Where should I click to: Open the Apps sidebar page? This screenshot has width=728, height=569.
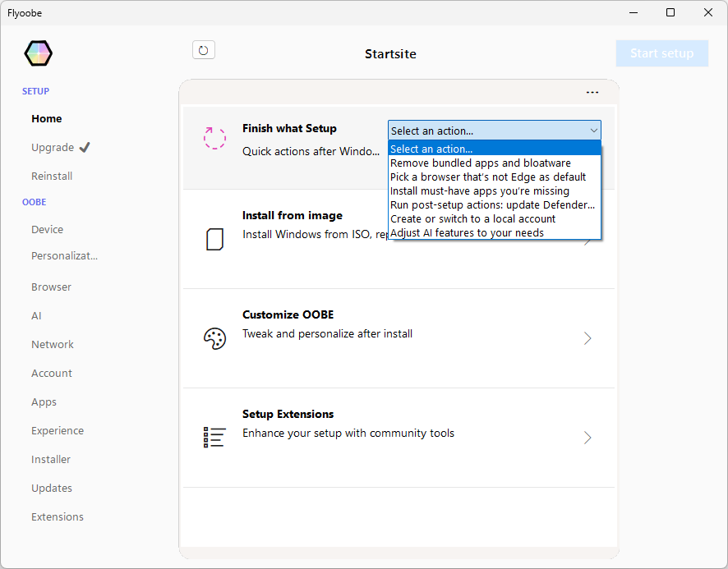(x=44, y=402)
